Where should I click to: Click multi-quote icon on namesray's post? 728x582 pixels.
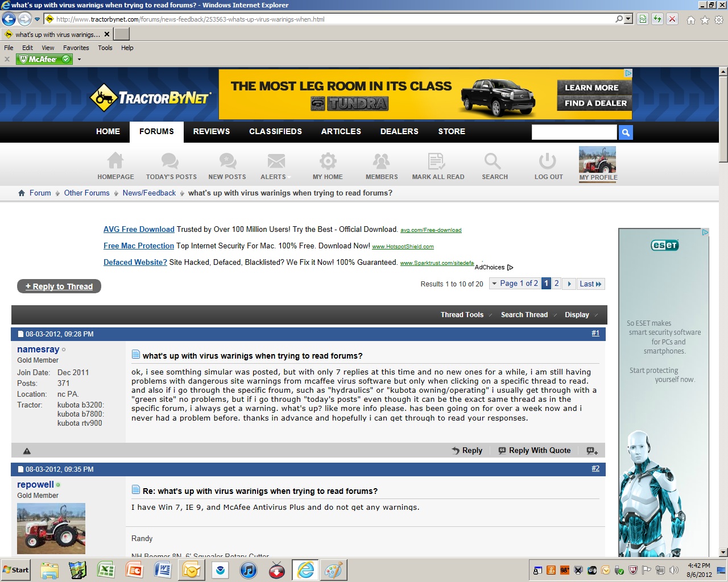point(592,451)
